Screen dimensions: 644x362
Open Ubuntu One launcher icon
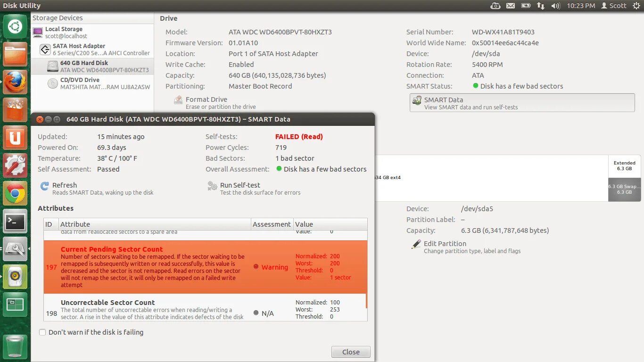pos(15,138)
